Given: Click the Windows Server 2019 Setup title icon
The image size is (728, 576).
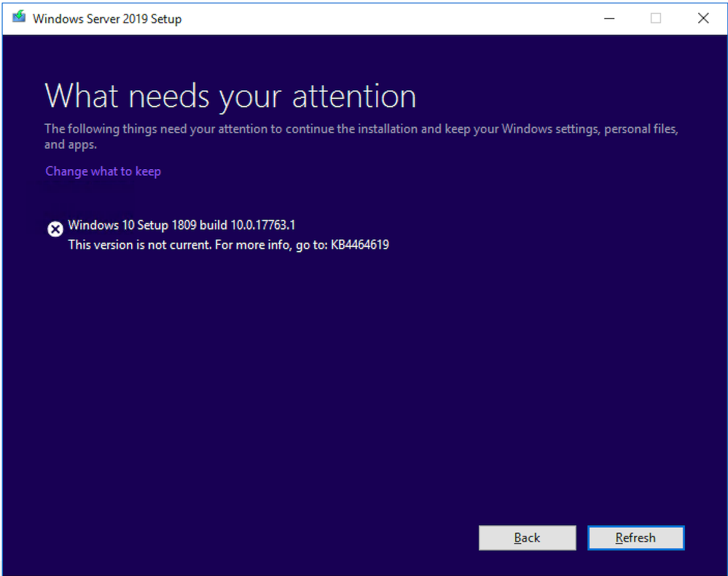Looking at the screenshot, I should coord(18,17).
